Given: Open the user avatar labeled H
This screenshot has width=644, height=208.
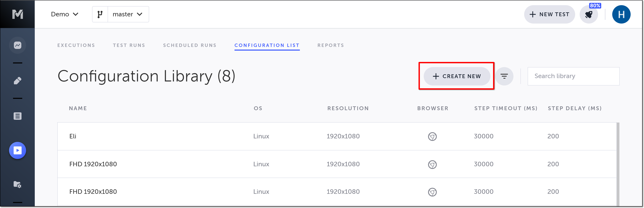Looking at the screenshot, I should (621, 15).
